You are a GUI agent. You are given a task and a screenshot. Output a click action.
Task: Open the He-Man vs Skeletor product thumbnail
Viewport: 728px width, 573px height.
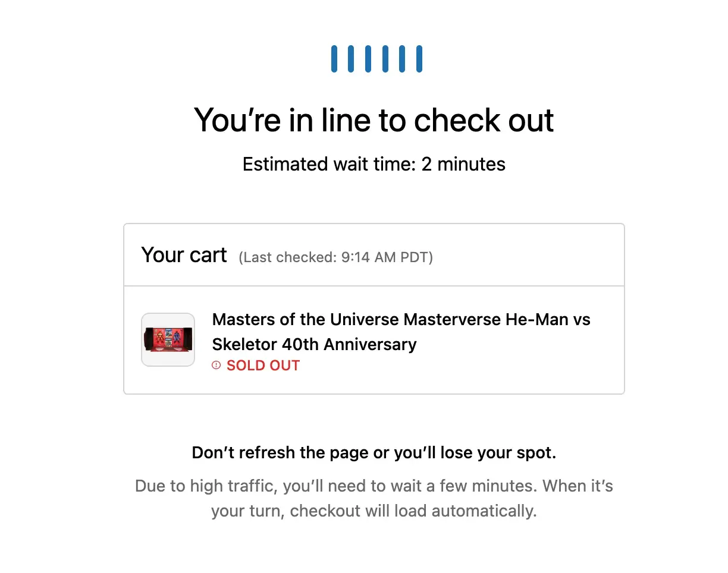(168, 339)
